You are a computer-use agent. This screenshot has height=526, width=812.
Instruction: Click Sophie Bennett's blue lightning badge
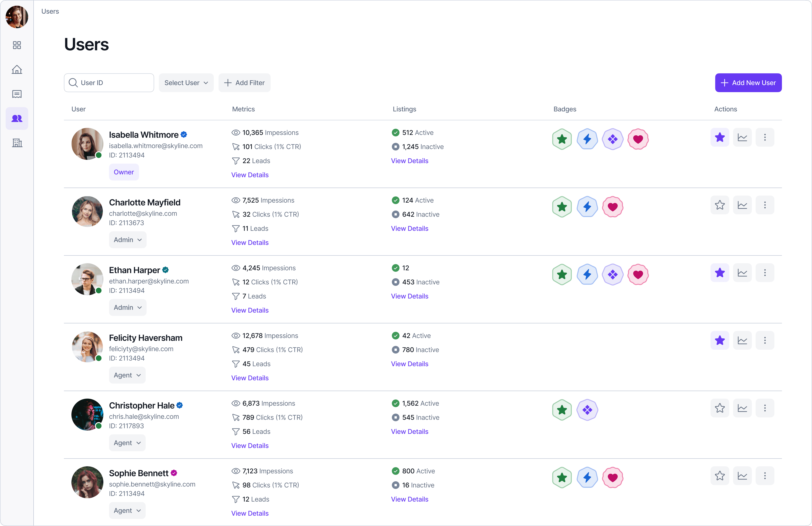[587, 477]
